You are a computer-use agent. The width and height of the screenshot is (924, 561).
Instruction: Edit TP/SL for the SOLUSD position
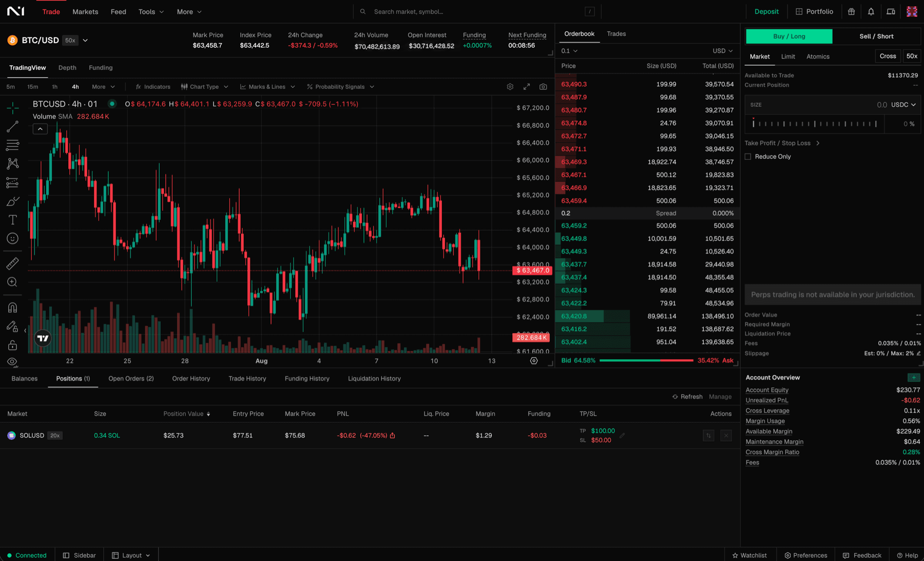click(622, 436)
